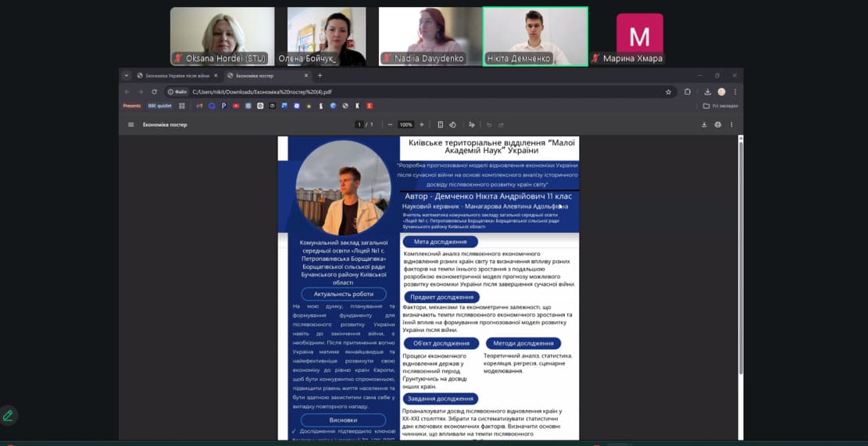Click the zoom percentage field showing 100%

[405, 124]
